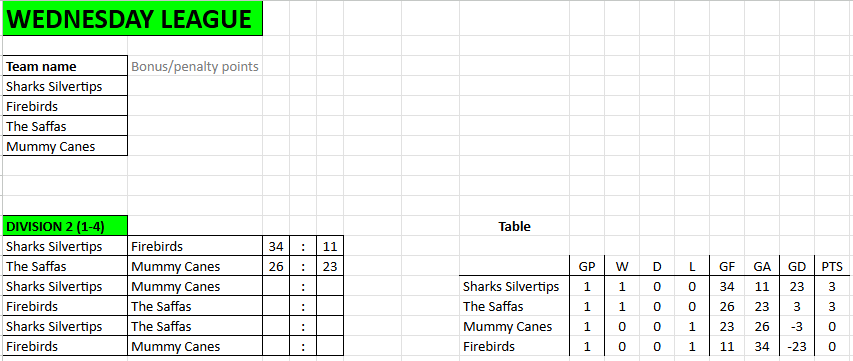Click the Team name header cell
The width and height of the screenshot is (853, 361).
point(65,66)
